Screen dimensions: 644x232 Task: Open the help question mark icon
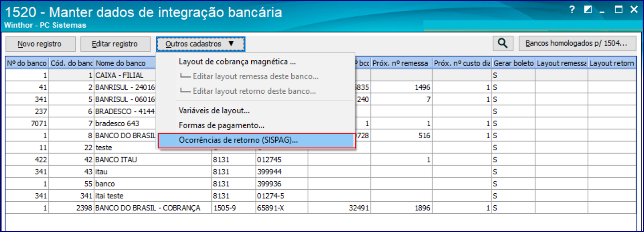573,9
